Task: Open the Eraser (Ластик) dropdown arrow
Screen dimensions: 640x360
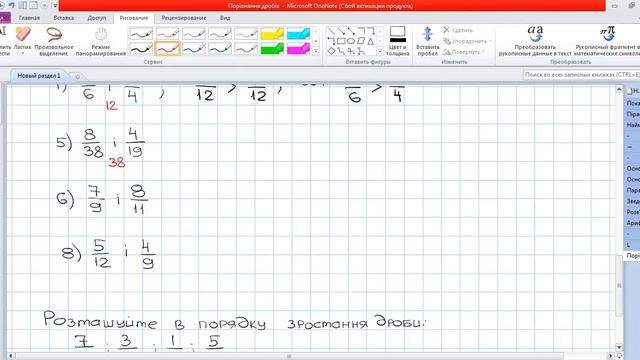Action: (22, 53)
